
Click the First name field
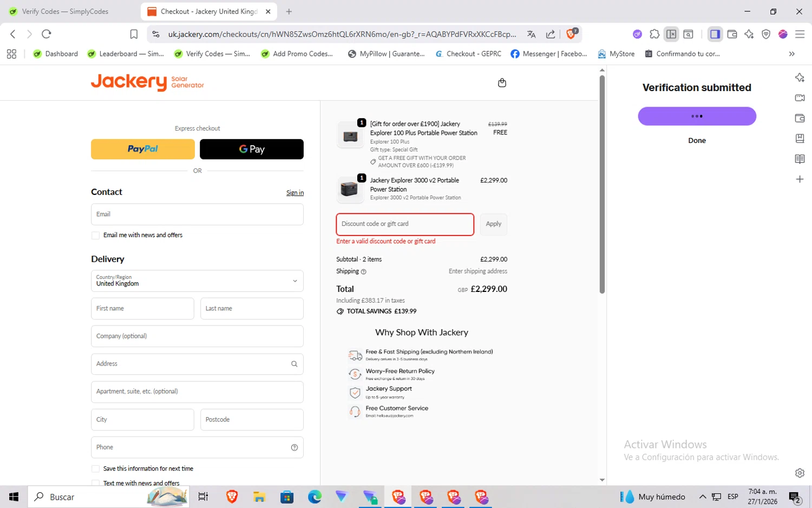pos(142,309)
